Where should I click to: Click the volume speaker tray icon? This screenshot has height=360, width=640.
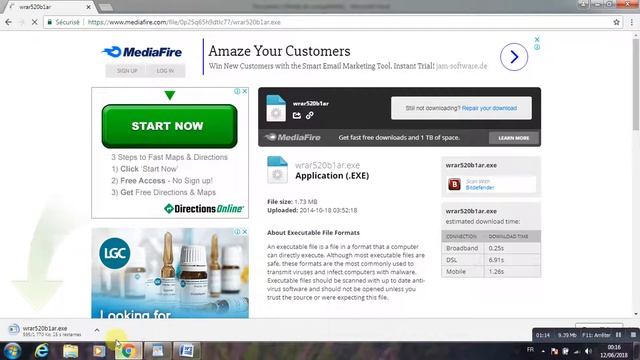[588, 351]
